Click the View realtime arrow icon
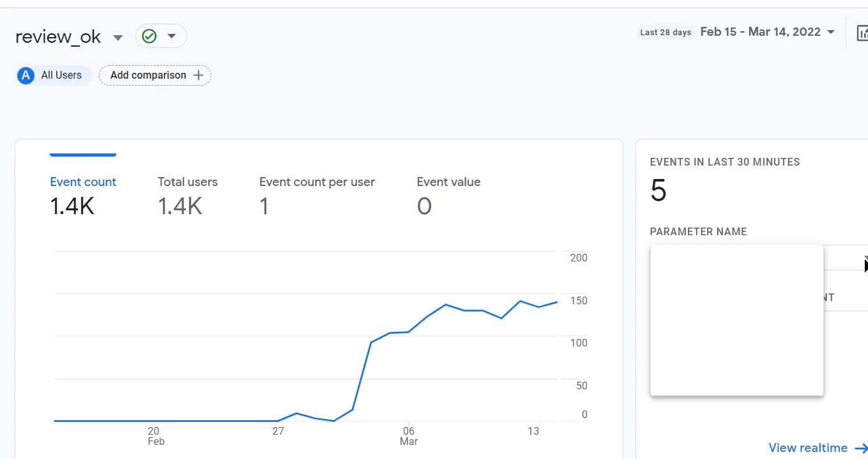Screen dimensions: 868x459 (x=860, y=448)
